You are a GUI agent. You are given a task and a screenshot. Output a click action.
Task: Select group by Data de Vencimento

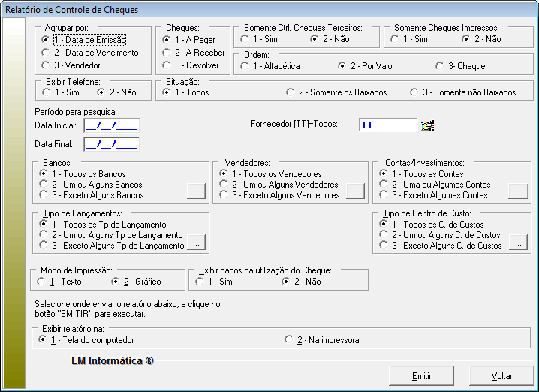(x=46, y=53)
